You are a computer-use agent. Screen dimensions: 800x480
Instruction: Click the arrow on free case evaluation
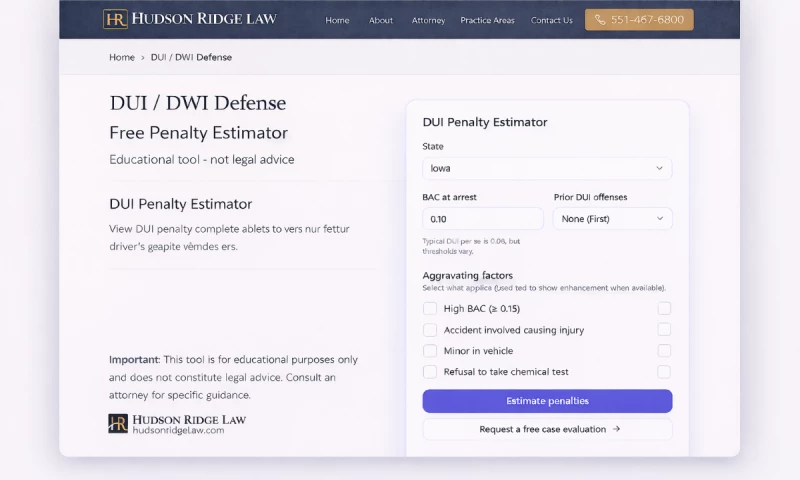616,429
